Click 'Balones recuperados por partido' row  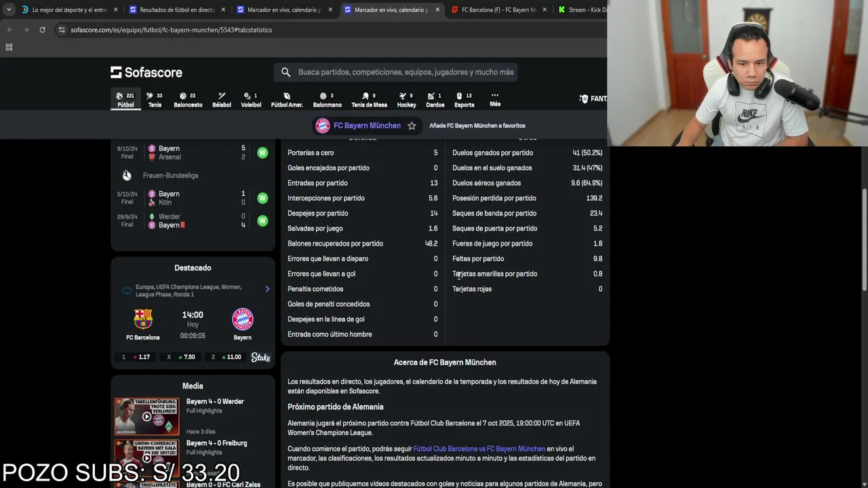(x=362, y=243)
